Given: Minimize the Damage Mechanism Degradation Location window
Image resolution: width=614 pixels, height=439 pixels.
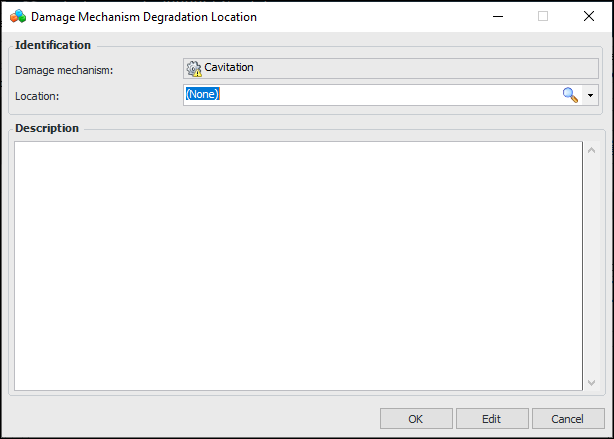Looking at the screenshot, I should tap(498, 16).
